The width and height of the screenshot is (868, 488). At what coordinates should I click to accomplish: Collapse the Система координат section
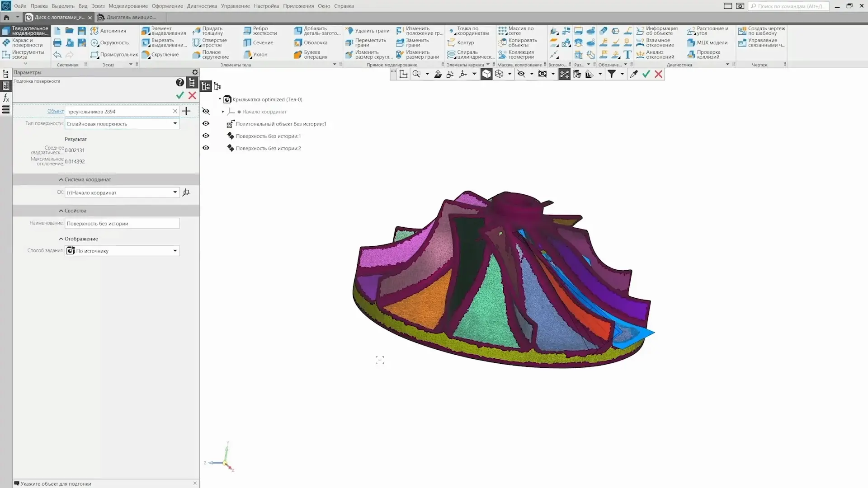pyautogui.click(x=61, y=180)
